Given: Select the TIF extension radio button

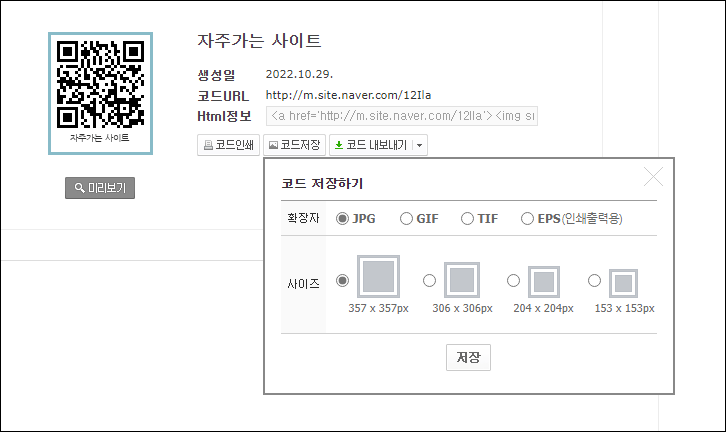Looking at the screenshot, I should [x=467, y=219].
